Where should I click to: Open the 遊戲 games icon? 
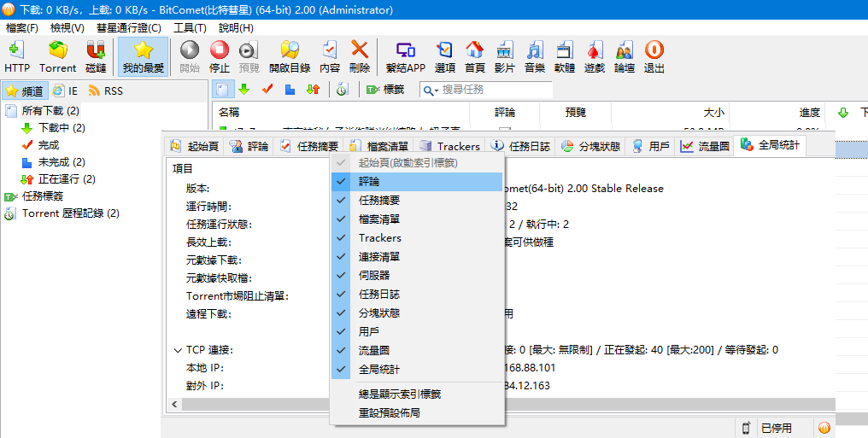tap(595, 56)
